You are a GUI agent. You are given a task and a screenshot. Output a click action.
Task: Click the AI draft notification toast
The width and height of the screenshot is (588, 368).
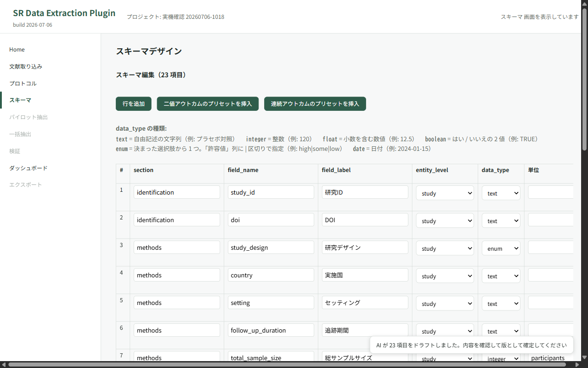(472, 345)
